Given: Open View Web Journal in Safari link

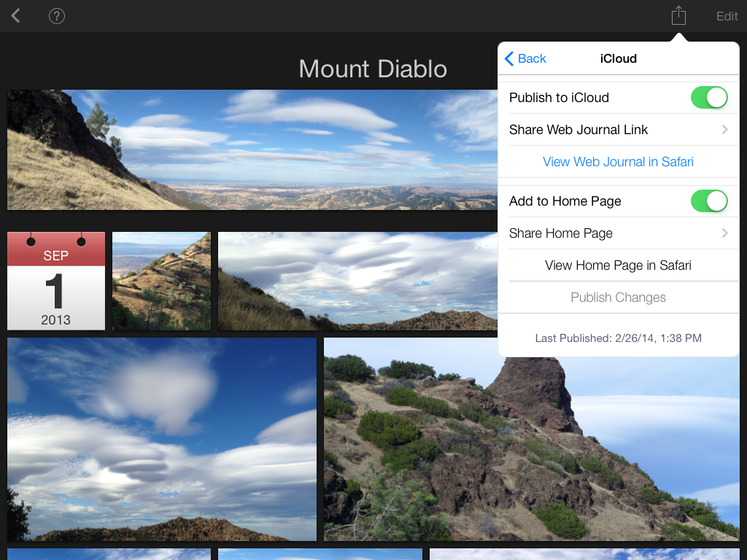Looking at the screenshot, I should (x=619, y=162).
